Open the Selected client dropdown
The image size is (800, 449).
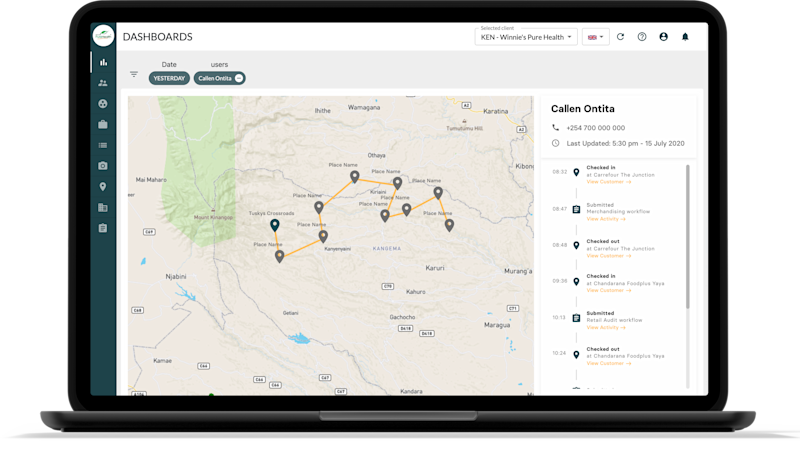pyautogui.click(x=526, y=37)
